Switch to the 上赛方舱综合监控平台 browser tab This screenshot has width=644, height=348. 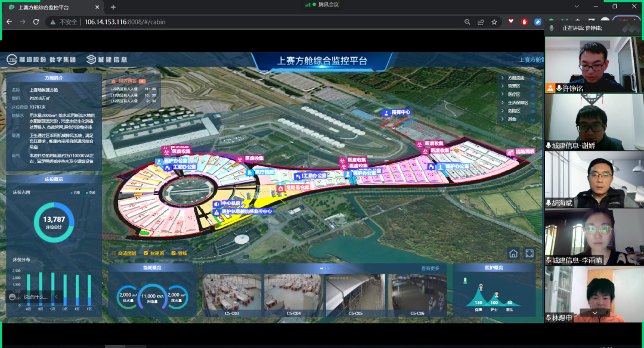[54, 7]
